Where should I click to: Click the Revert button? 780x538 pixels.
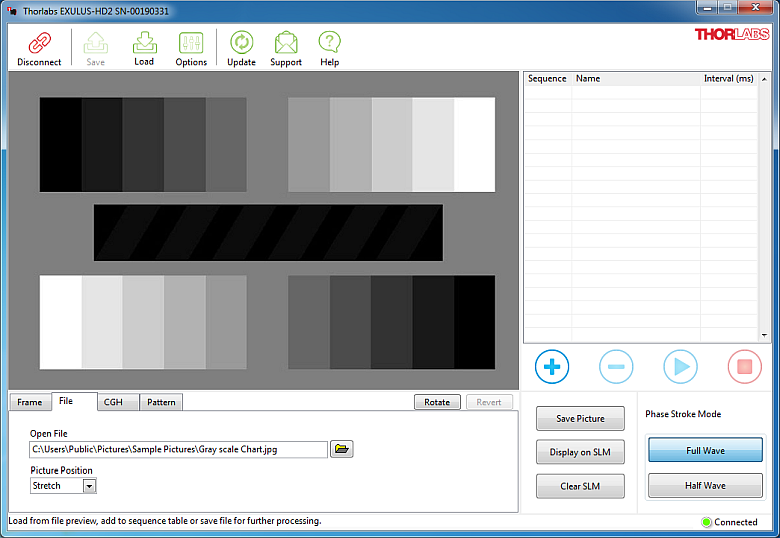pyautogui.click(x=489, y=402)
